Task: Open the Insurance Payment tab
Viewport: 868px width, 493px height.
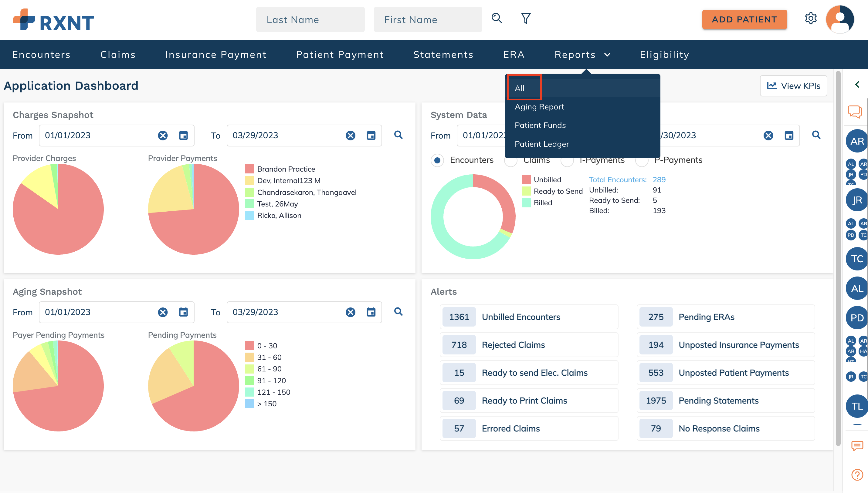Action: (x=215, y=55)
